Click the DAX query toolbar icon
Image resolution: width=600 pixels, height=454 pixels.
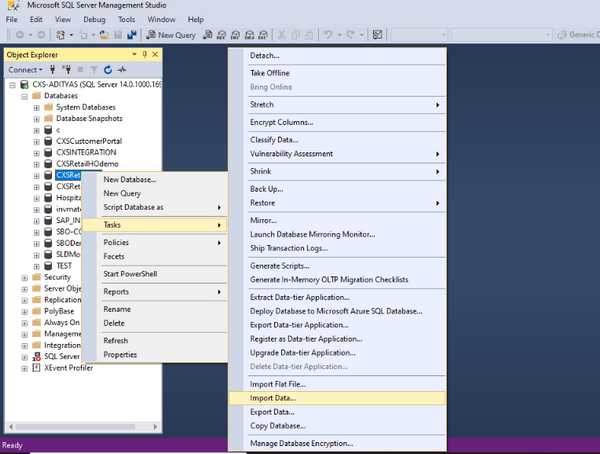click(x=263, y=35)
